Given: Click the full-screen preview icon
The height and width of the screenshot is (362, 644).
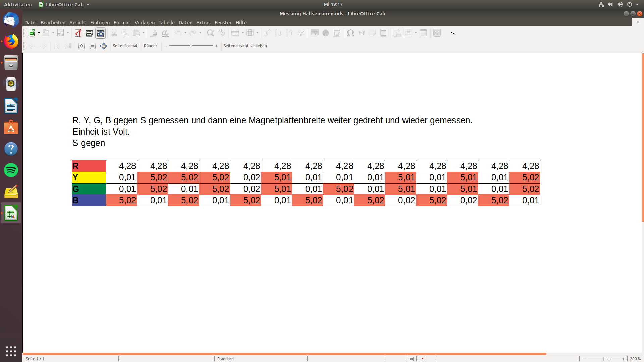Looking at the screenshot, I should pyautogui.click(x=104, y=46).
